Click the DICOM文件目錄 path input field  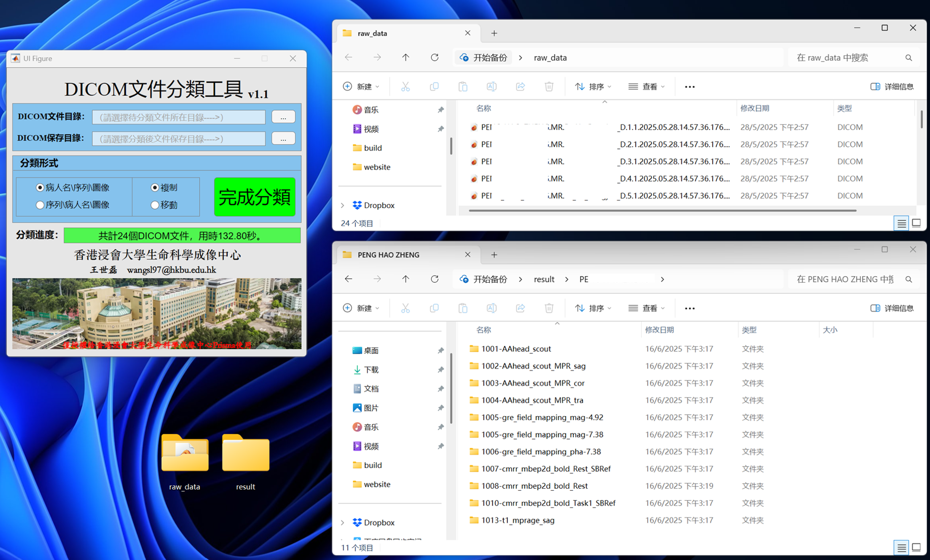click(x=178, y=117)
